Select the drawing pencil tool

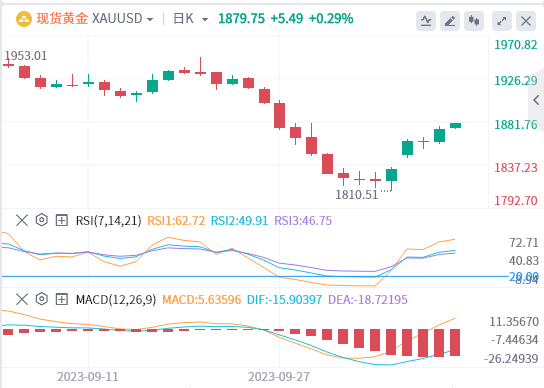coord(450,21)
